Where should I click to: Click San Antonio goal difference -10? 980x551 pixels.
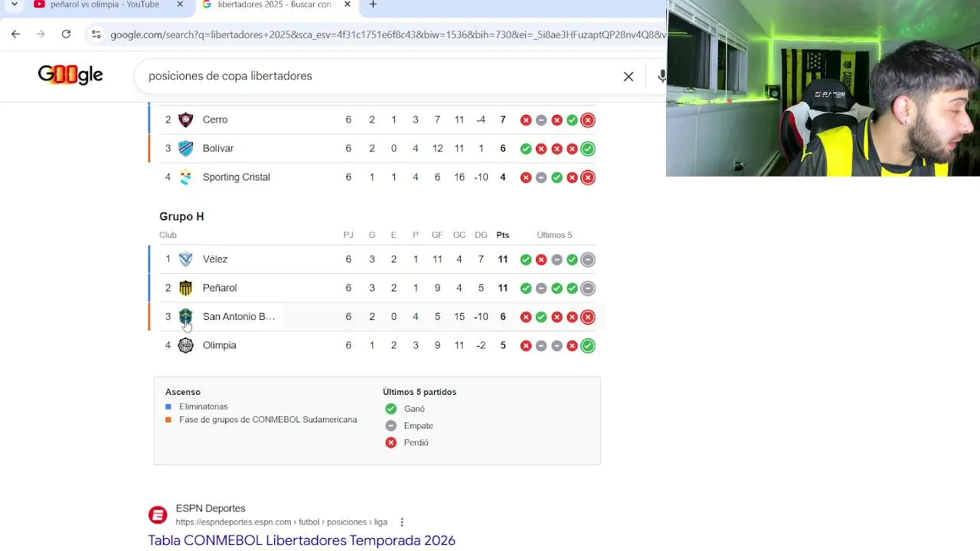[x=481, y=317]
